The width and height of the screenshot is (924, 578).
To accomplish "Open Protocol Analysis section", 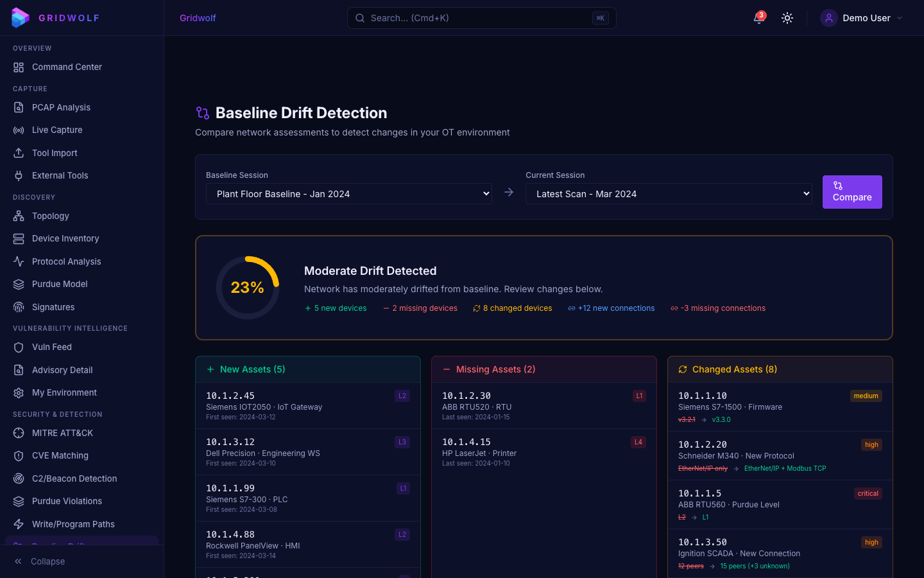I will point(81,261).
